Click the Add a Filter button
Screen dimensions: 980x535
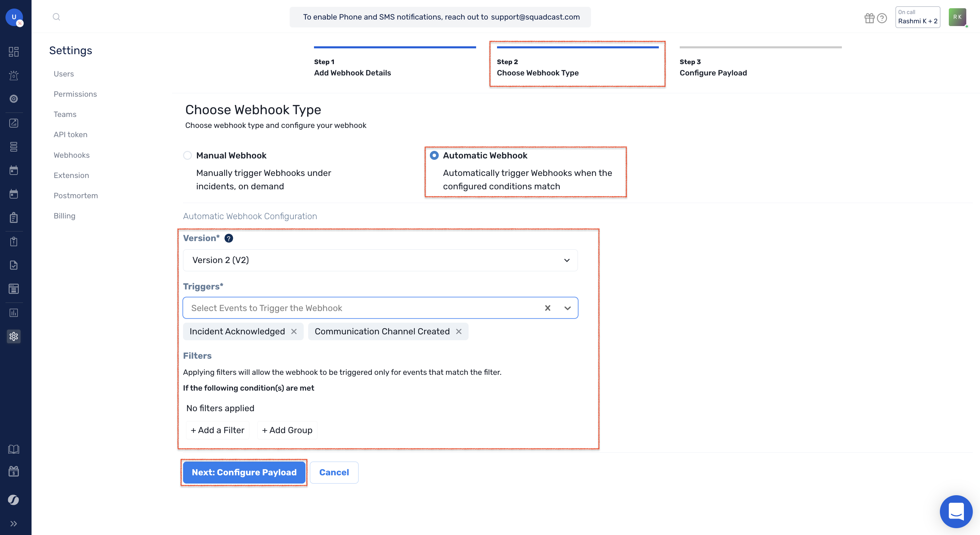(217, 430)
